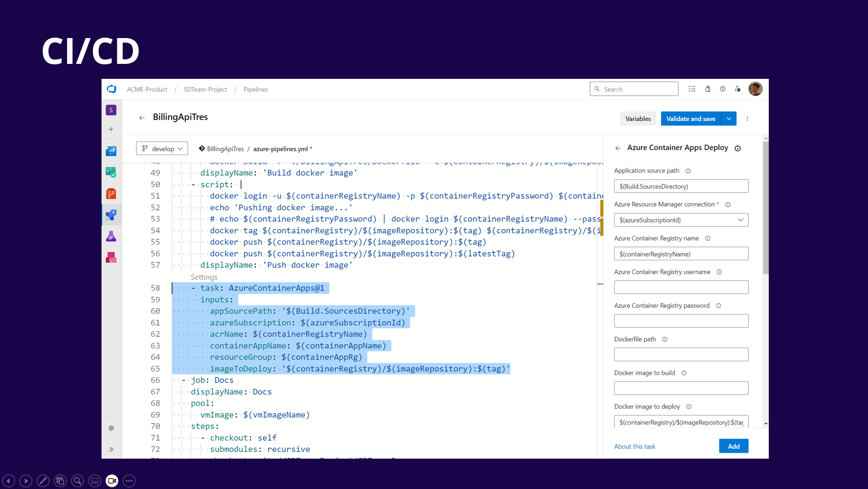868x489 pixels.
Task: Click scrollbar down arrow in task panel
Action: [766, 424]
